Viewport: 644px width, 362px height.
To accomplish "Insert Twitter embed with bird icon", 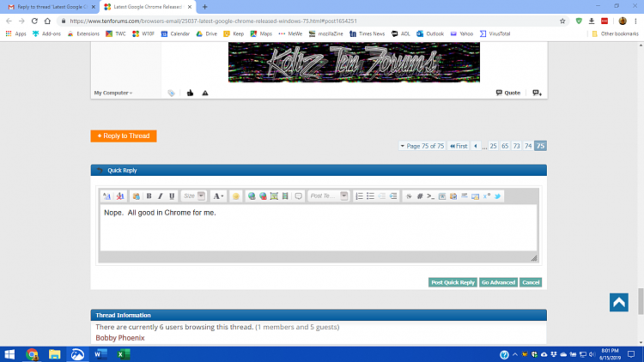I will tap(498, 196).
